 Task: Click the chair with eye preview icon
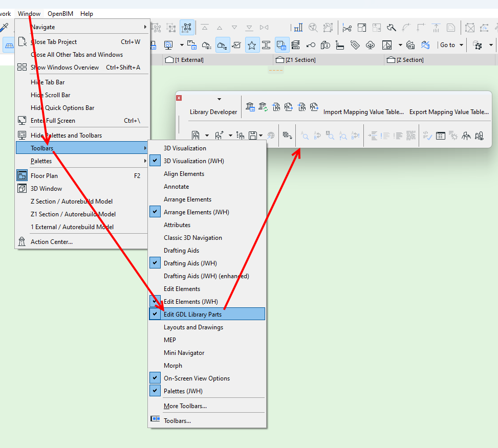tap(479, 136)
